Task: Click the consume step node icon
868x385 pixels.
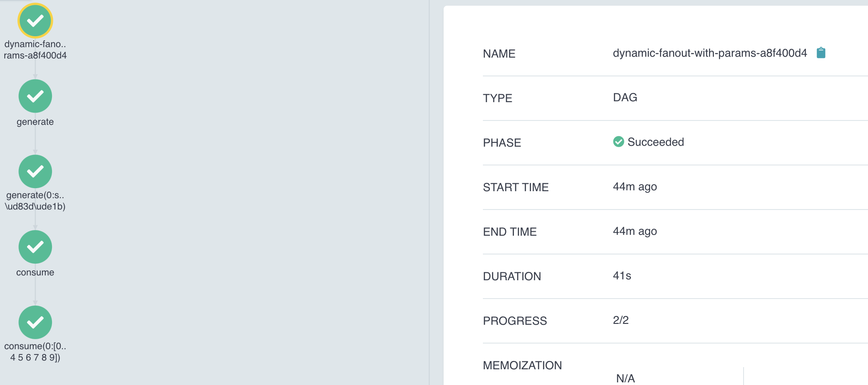Action: tap(35, 247)
